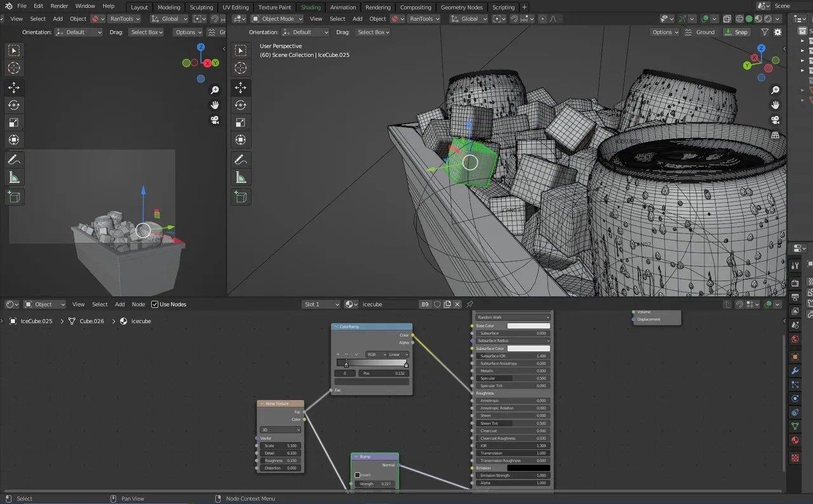Select the Move tool in left viewport
Viewport: 813px width, 504px height.
14,88
